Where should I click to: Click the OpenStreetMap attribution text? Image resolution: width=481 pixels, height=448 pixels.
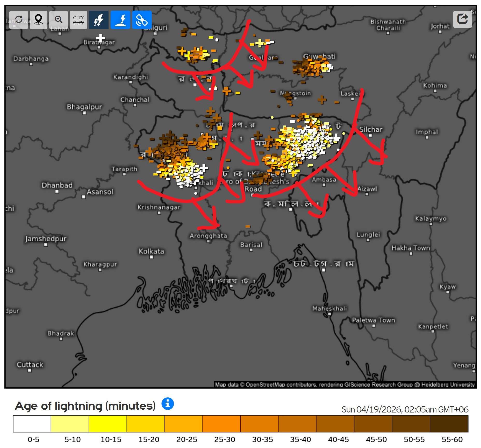tap(344, 384)
